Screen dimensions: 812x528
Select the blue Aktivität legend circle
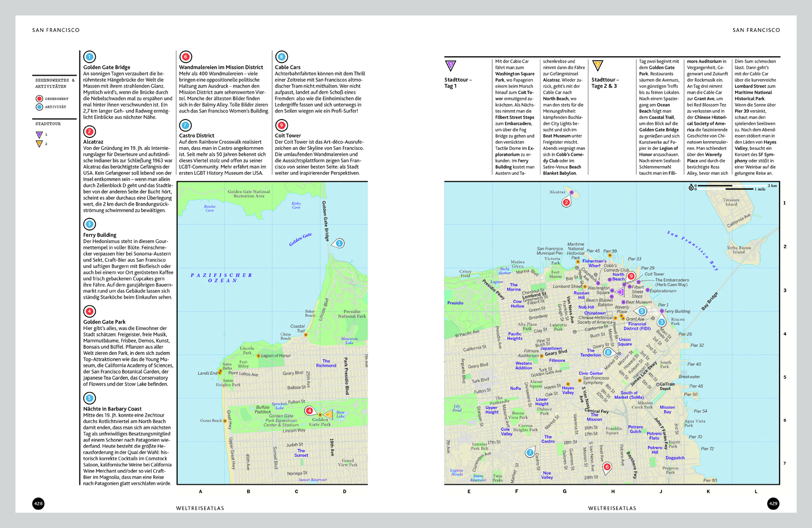39,107
